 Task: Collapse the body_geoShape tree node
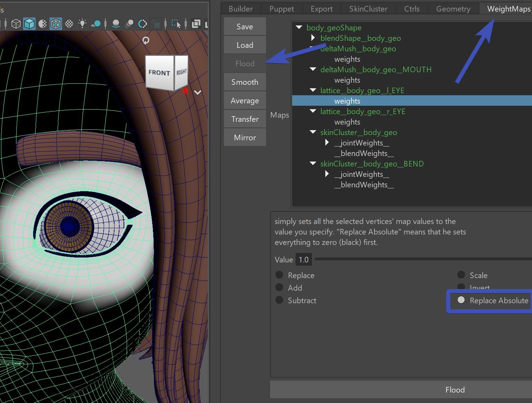coord(299,27)
